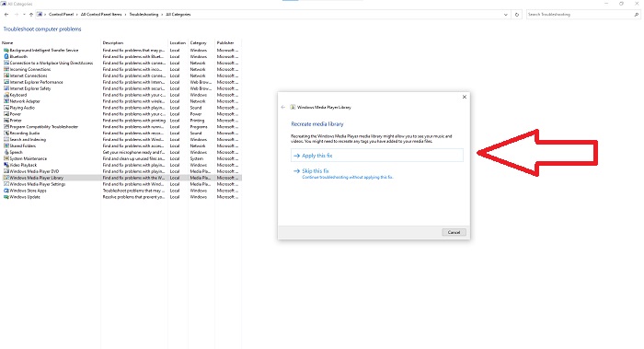Go up one level to Troubleshooting

click(x=31, y=15)
